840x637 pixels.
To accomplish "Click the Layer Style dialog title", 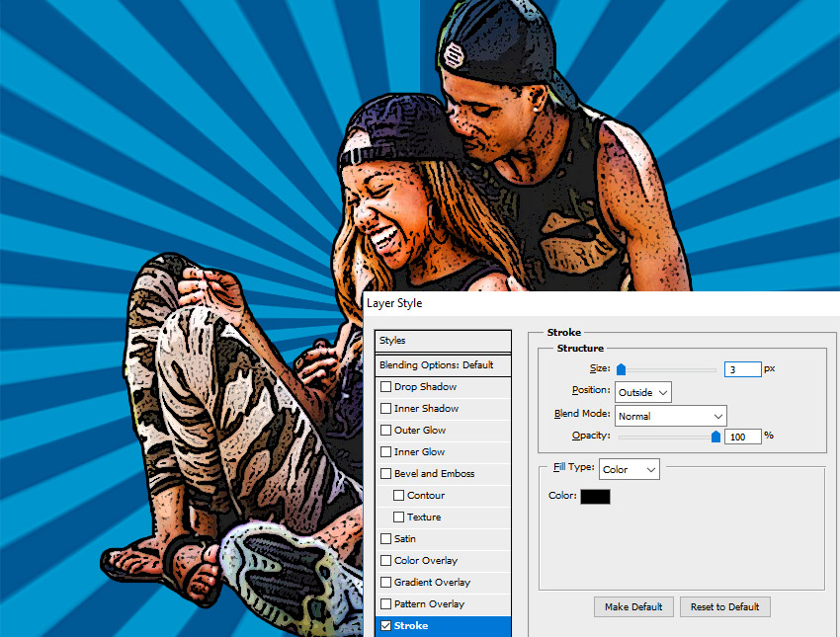I will click(394, 303).
